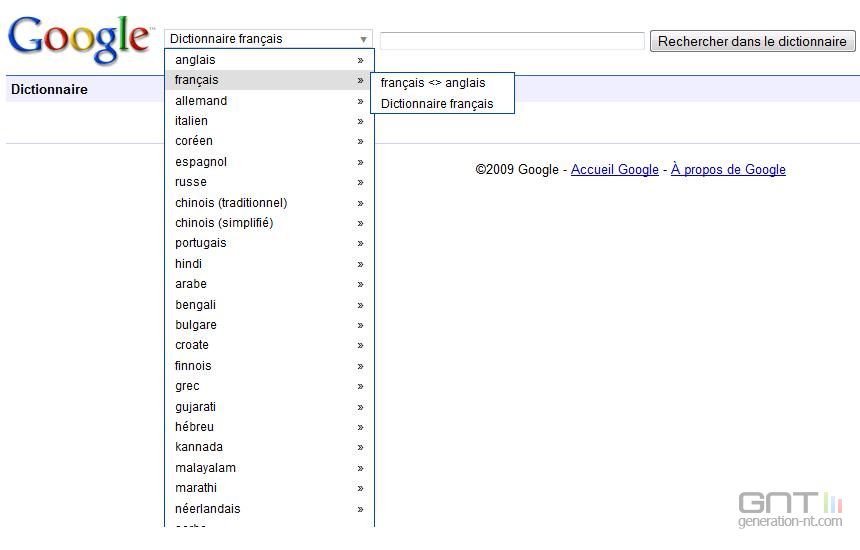Expand the portugais submenu arrow

360,243
